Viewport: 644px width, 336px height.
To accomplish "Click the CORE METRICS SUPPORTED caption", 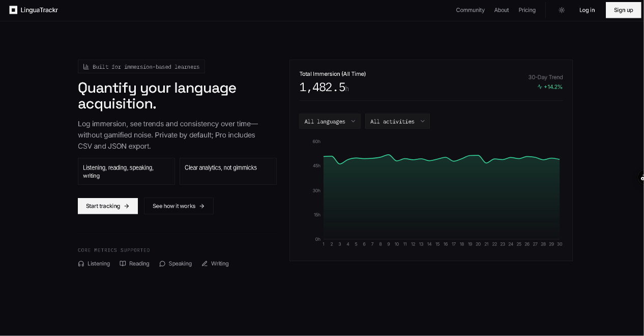I will point(114,250).
